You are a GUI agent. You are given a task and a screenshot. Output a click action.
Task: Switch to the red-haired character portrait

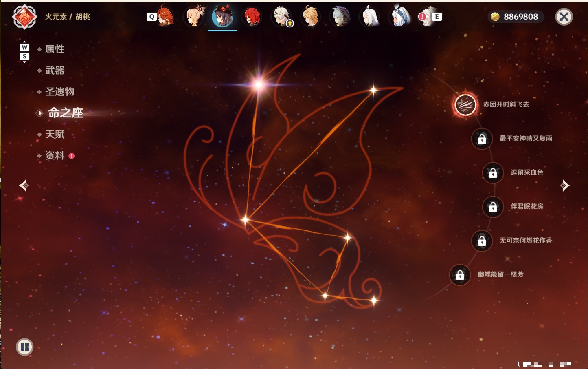[x=252, y=17]
